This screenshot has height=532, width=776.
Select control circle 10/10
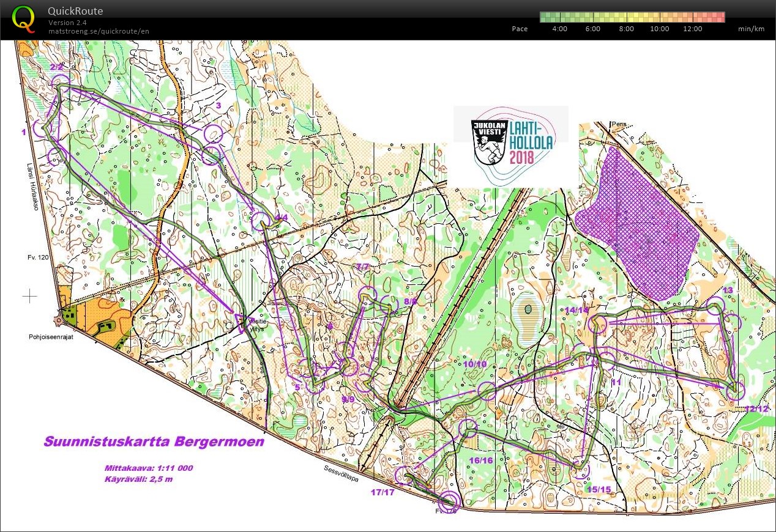[x=487, y=391]
